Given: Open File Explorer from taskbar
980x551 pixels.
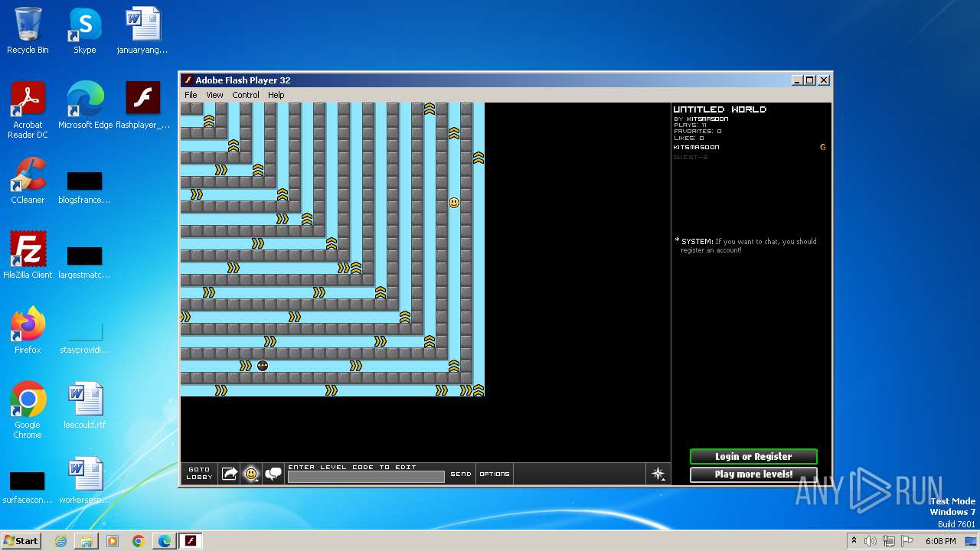Looking at the screenshot, I should [x=87, y=541].
